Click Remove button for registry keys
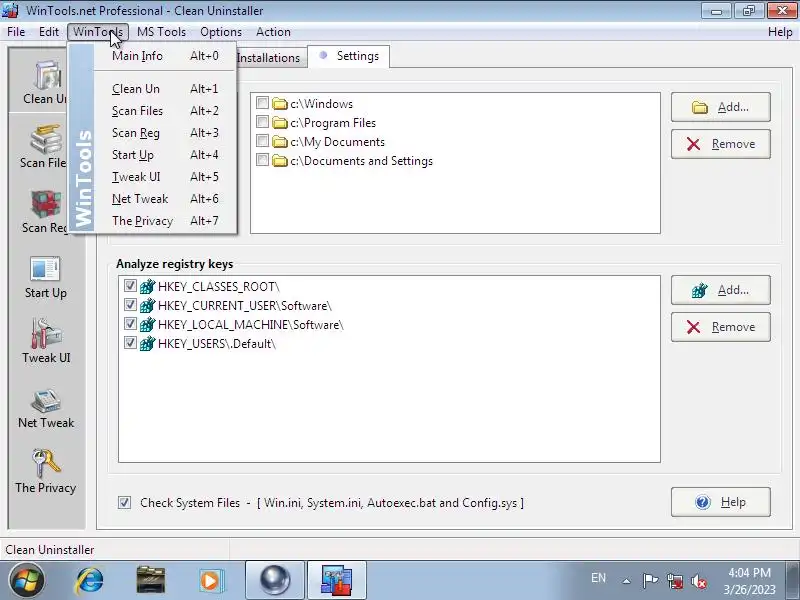Image resolution: width=800 pixels, height=600 pixels. click(720, 327)
